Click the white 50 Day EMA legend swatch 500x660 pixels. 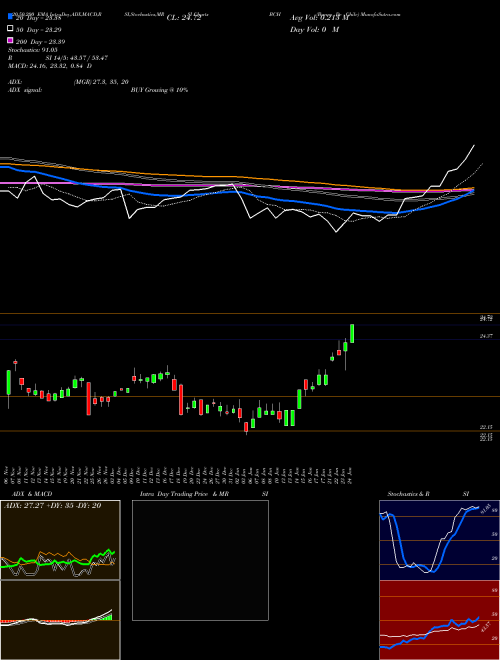[10, 29]
